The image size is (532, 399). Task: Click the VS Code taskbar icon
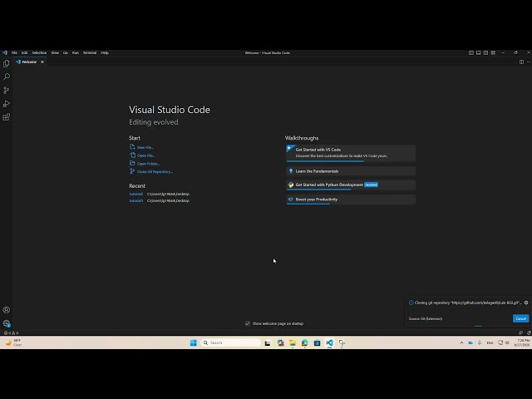tap(329, 342)
